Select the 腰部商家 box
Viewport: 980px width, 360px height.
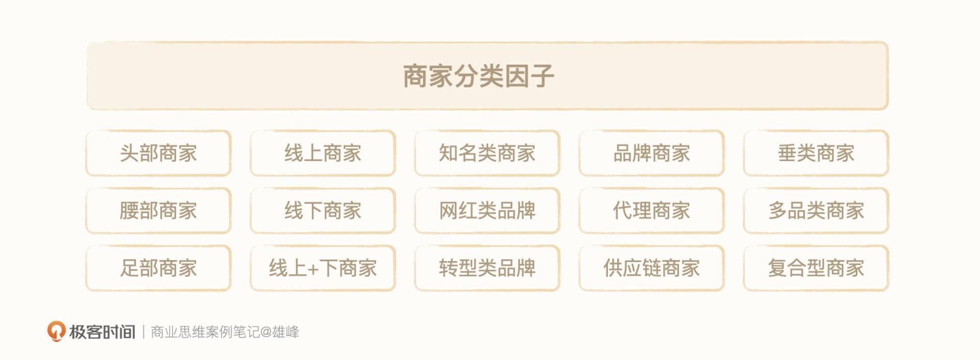click(158, 211)
